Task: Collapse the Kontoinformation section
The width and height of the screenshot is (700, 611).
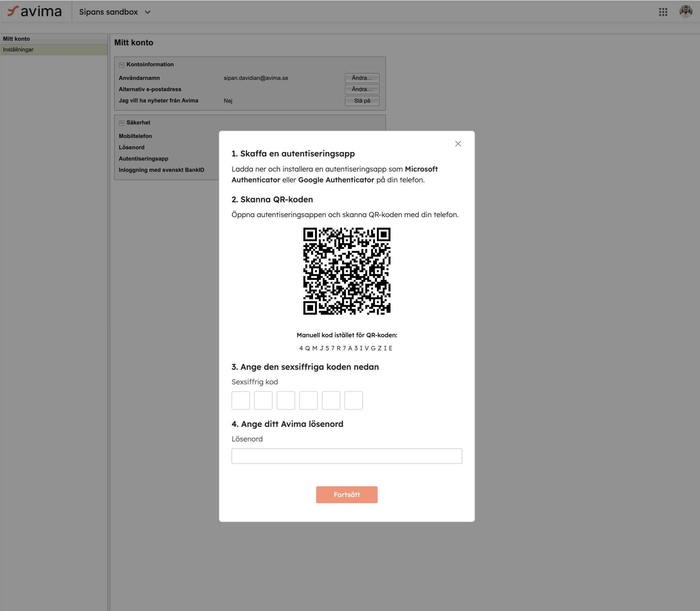Action: click(x=121, y=65)
